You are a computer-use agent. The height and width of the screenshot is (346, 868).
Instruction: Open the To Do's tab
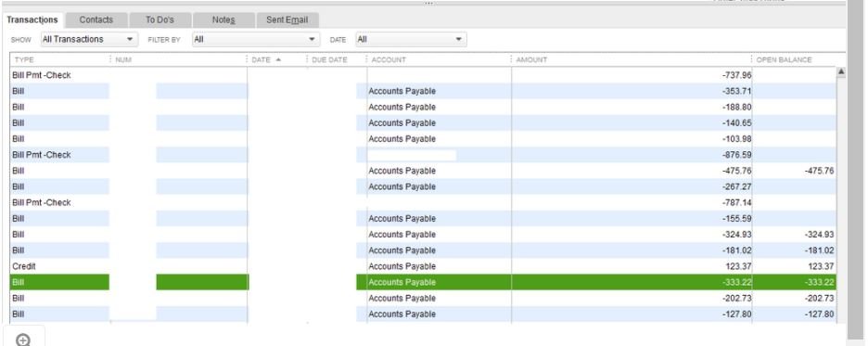[160, 19]
